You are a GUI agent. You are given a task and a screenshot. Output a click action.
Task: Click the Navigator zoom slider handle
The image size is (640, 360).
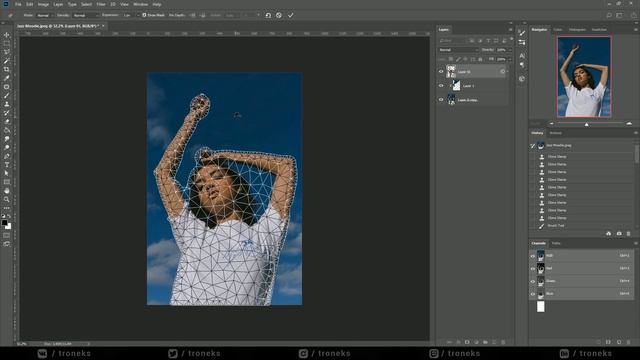[587, 124]
